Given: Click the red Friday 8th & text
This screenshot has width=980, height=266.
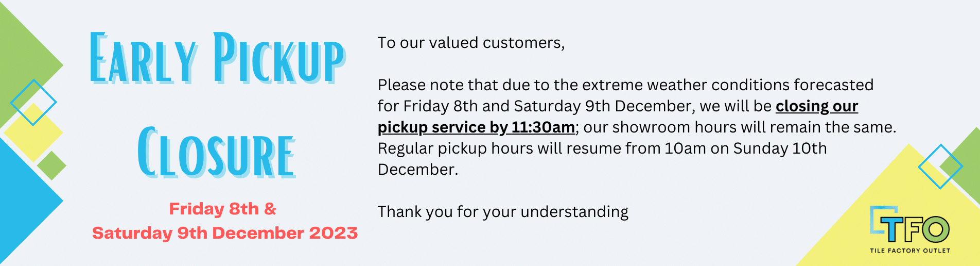Looking at the screenshot, I should coord(222,209).
